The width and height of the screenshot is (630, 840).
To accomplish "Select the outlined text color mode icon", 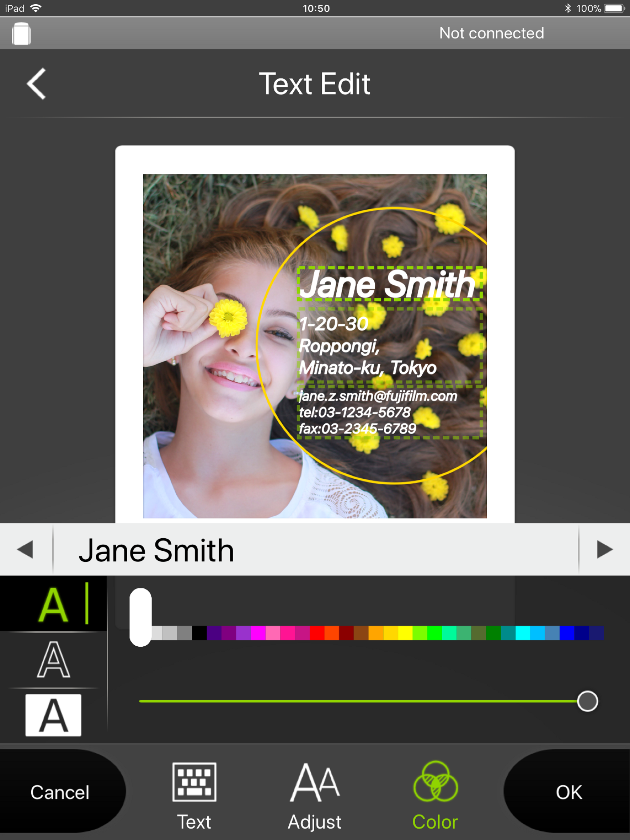I will tap(53, 659).
